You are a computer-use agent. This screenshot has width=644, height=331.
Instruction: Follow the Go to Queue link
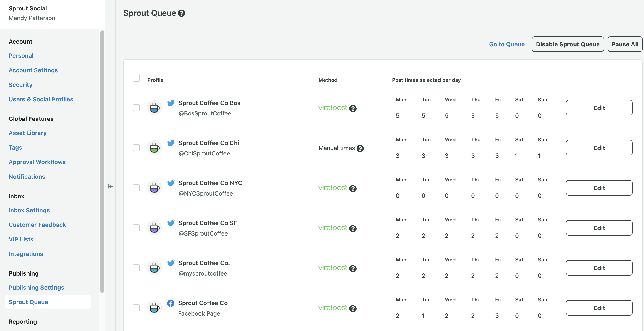pos(507,44)
